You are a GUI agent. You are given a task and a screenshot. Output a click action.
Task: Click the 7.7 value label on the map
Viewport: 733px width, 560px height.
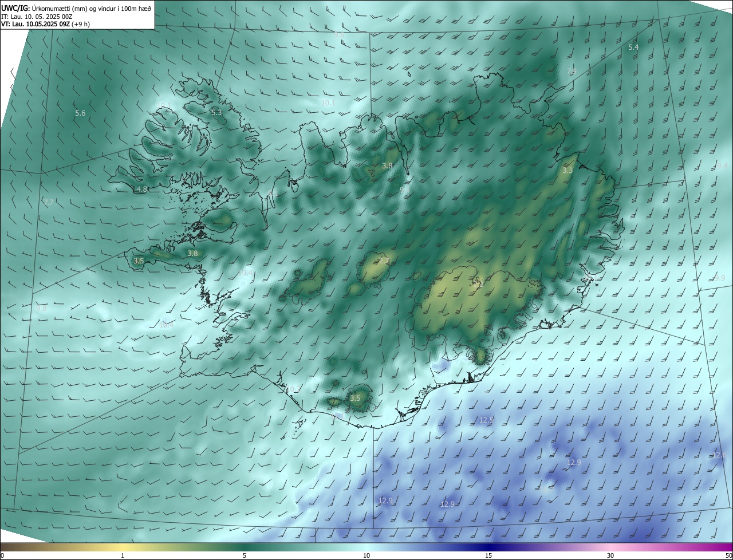tap(49, 203)
